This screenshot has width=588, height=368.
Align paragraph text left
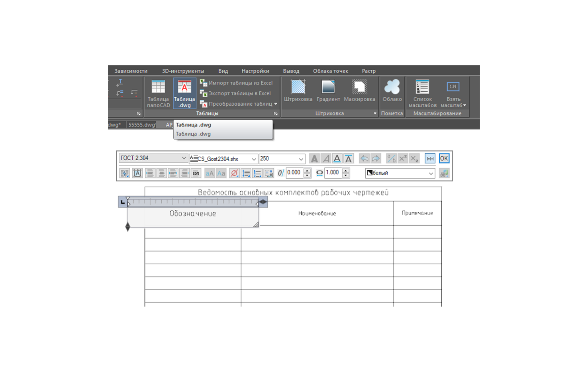pyautogui.click(x=150, y=173)
